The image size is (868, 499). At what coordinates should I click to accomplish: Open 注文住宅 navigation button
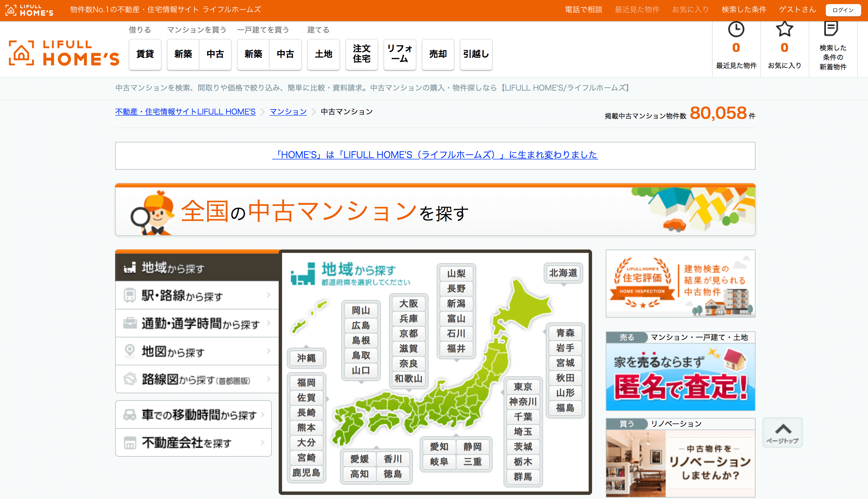pyautogui.click(x=362, y=54)
